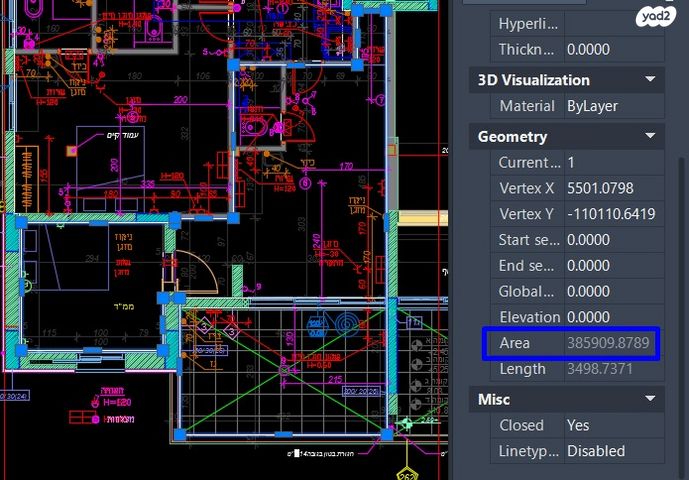Click the Vertex X value field
Screen dimensions: 689x480
(x=612, y=188)
